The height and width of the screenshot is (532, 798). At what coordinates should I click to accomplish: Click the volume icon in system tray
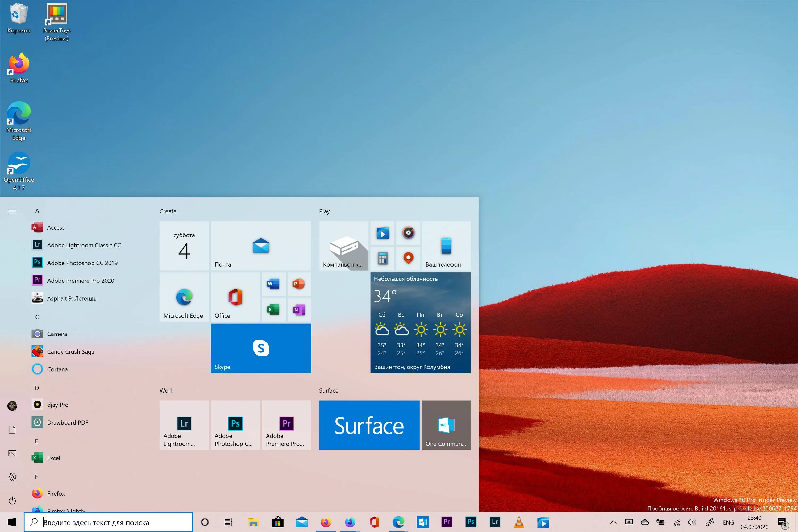pyautogui.click(x=691, y=522)
